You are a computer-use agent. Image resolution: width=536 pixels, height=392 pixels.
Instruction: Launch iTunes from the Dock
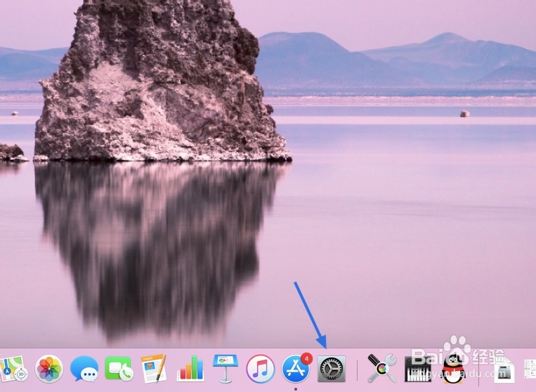[x=261, y=369]
